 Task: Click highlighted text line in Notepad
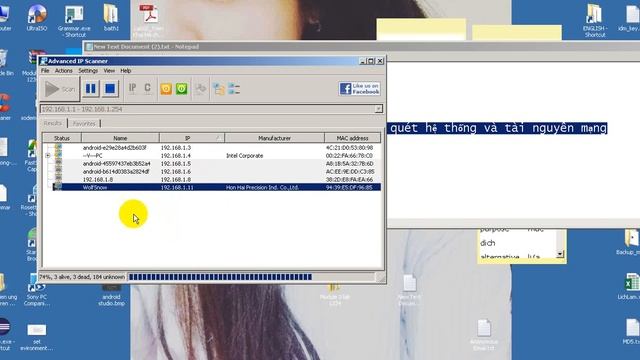click(498, 128)
